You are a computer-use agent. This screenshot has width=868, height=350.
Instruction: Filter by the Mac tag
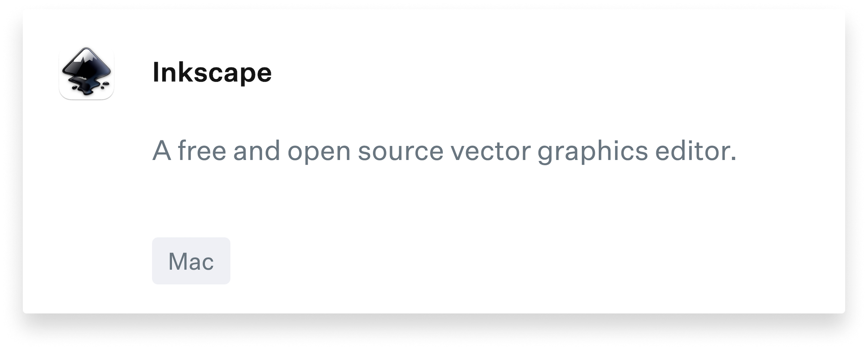click(191, 261)
